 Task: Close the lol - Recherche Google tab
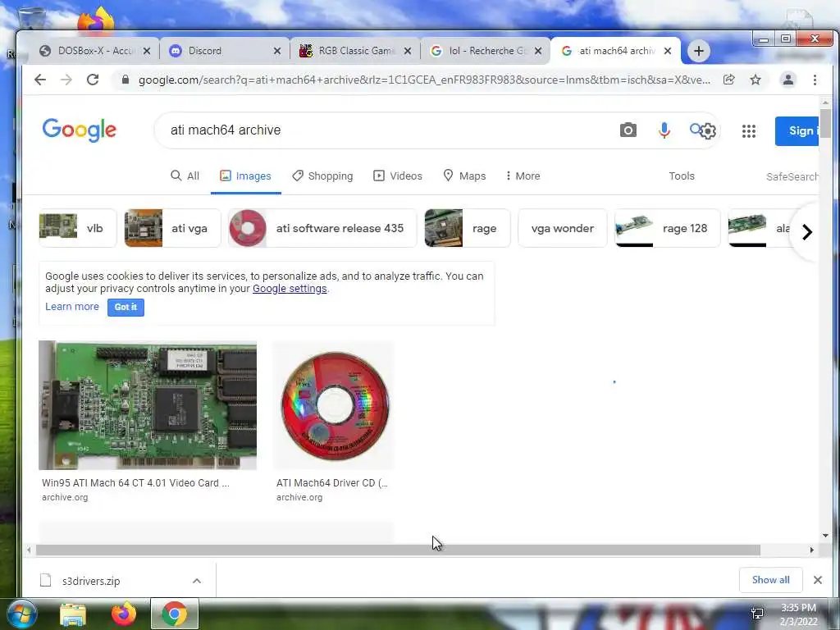[x=538, y=51]
